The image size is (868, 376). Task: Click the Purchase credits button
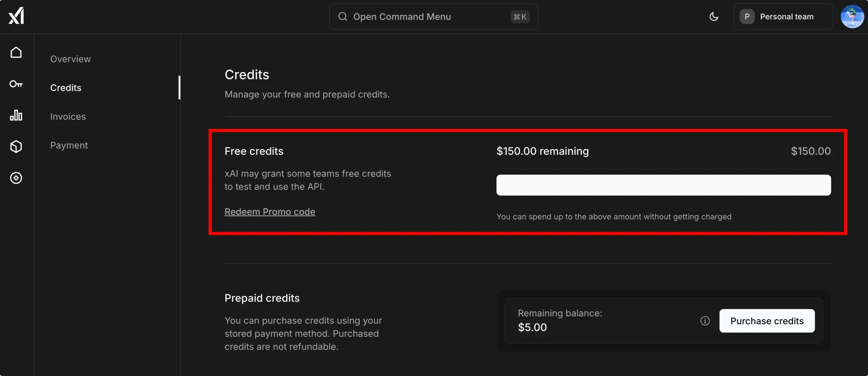767,321
